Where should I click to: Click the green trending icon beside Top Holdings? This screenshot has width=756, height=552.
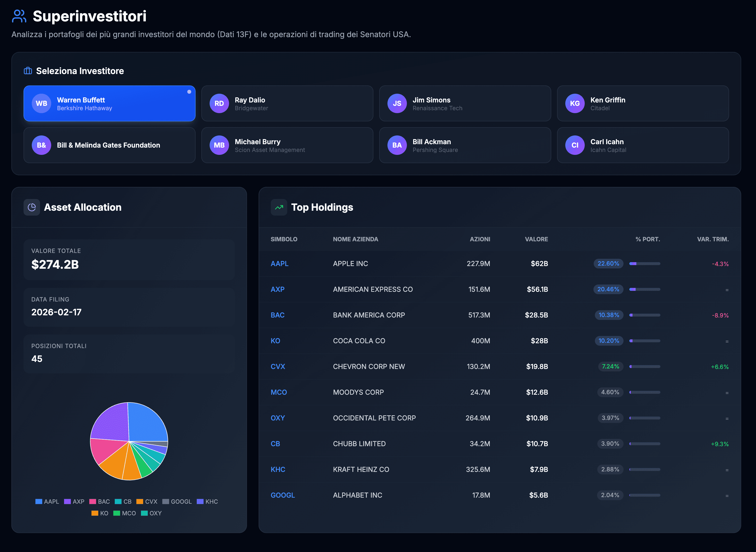coord(279,207)
